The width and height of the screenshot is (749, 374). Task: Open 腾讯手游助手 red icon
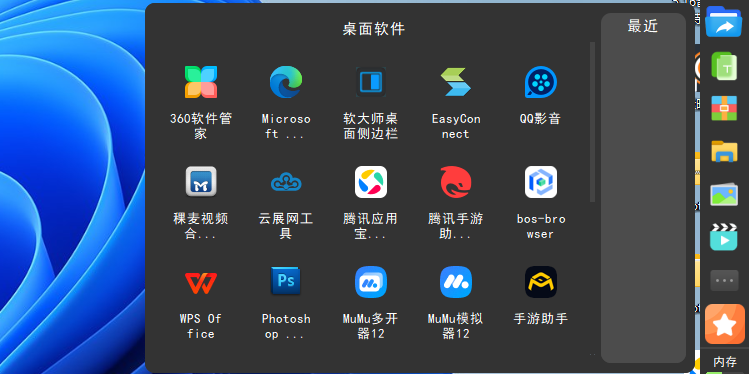[455, 182]
